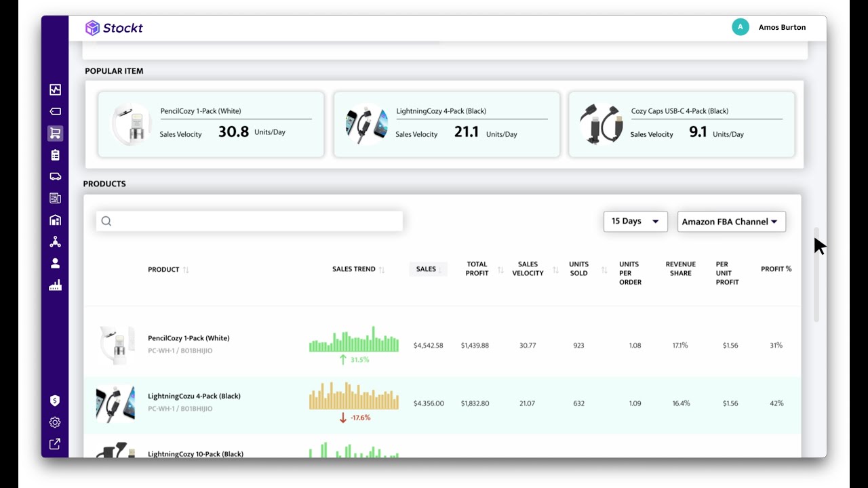The width and height of the screenshot is (868, 488).
Task: Click the Amos Burton user name
Action: coord(782,27)
